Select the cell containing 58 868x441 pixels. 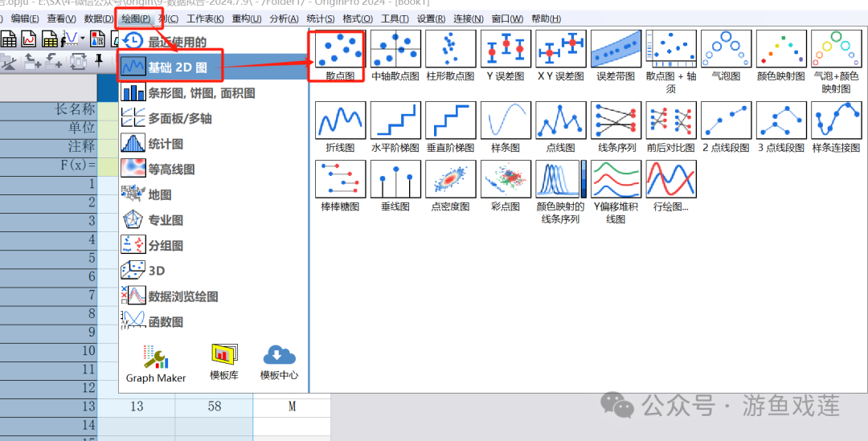coord(215,406)
